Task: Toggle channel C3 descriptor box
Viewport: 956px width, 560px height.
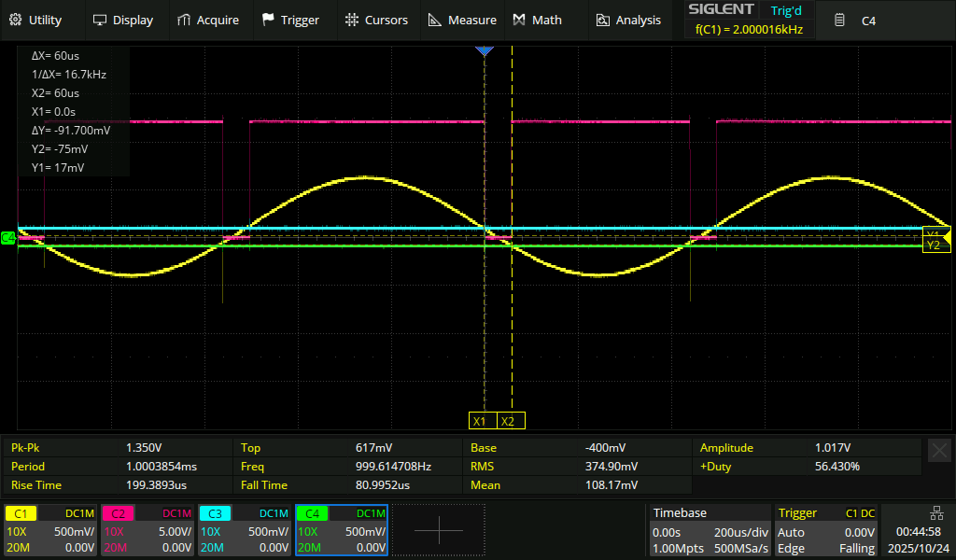Action: click(245, 530)
